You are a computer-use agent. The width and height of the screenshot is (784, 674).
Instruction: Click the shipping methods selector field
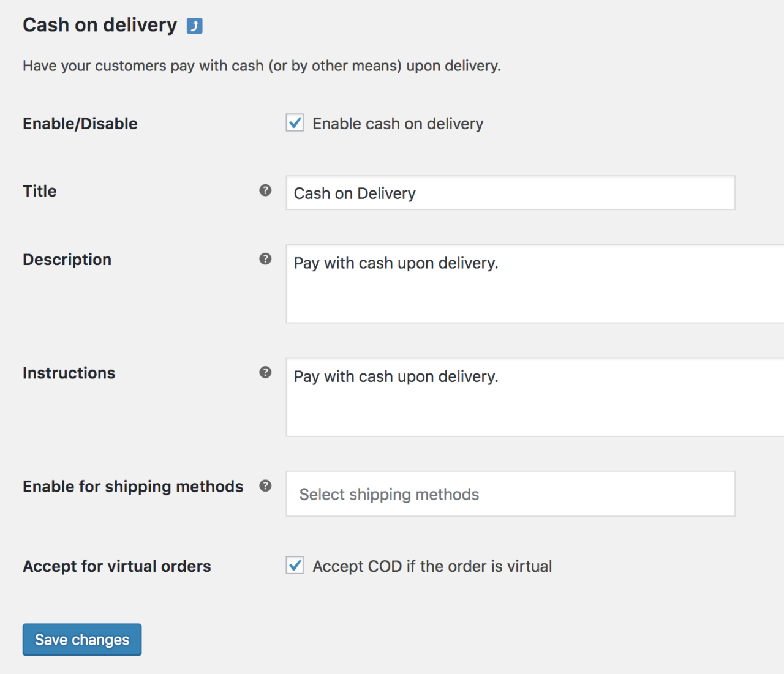coord(510,493)
